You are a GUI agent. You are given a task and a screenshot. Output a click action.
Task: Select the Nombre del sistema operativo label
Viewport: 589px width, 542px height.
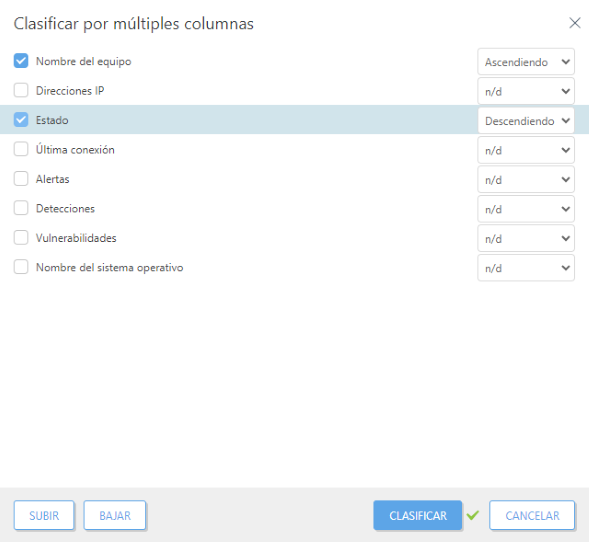[110, 267]
